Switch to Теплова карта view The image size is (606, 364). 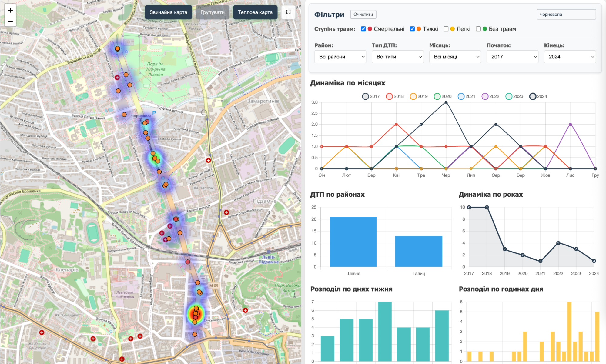coord(255,12)
